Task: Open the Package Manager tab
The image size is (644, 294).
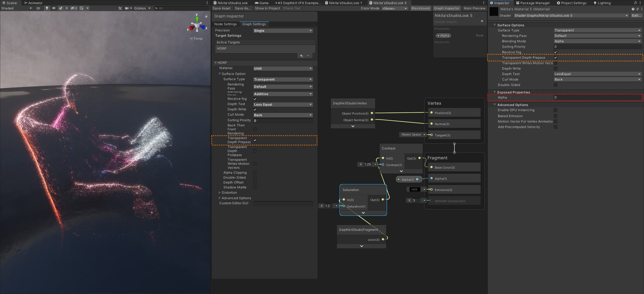Action: (533, 3)
